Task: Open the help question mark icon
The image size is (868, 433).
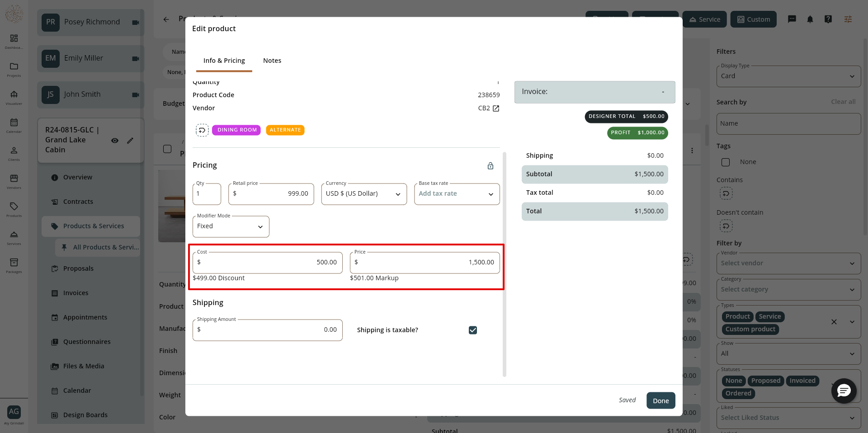Action: (x=828, y=19)
